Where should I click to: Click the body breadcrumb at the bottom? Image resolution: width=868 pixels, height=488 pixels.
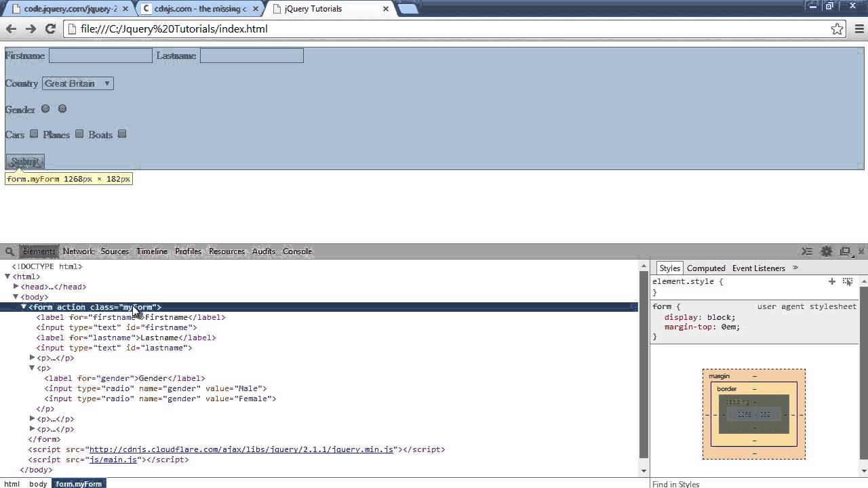pos(38,484)
